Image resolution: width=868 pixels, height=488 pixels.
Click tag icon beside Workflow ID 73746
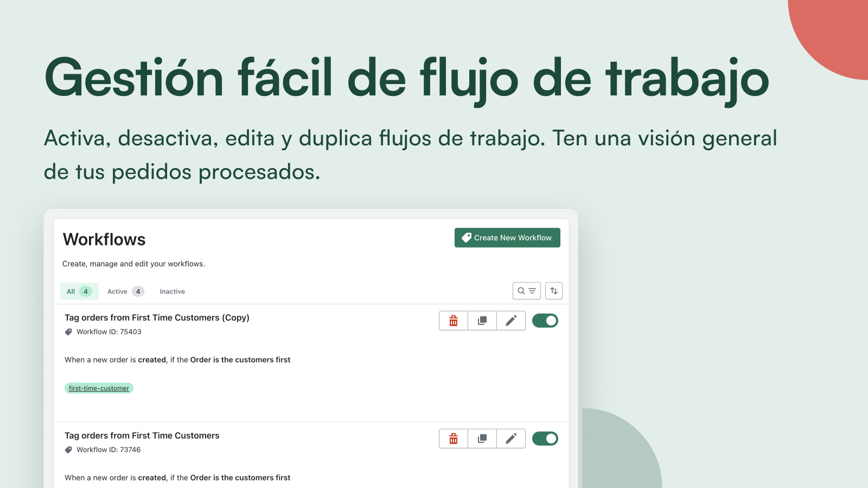[x=68, y=450]
